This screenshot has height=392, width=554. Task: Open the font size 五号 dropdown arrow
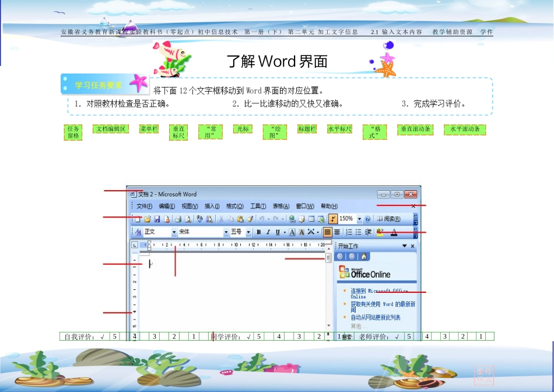pos(248,232)
